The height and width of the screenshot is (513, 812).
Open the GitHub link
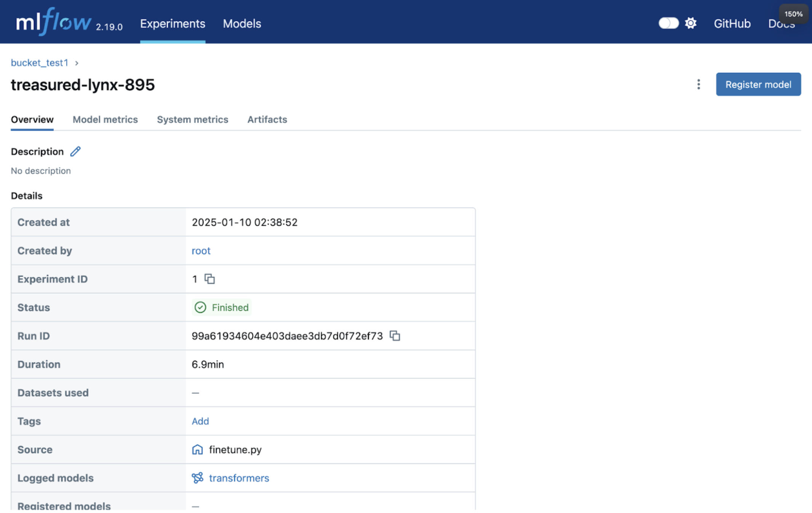(732, 24)
